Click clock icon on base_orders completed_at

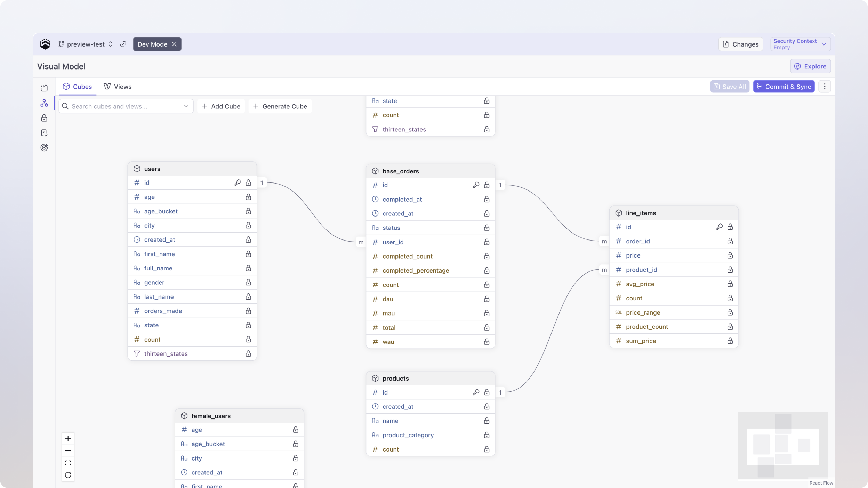tap(375, 200)
